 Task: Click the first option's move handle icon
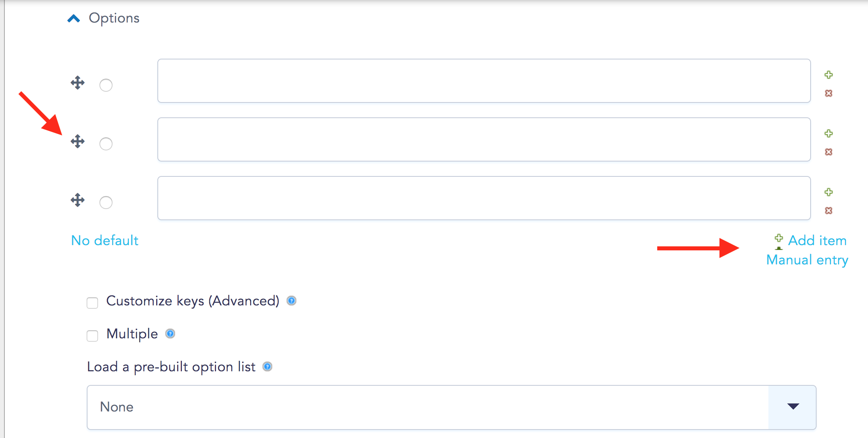(x=77, y=83)
